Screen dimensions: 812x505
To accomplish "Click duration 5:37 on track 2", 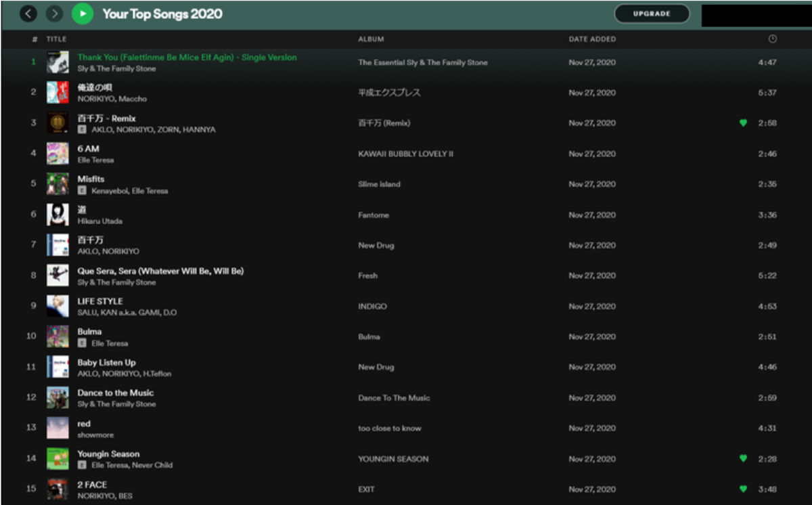I will click(767, 93).
